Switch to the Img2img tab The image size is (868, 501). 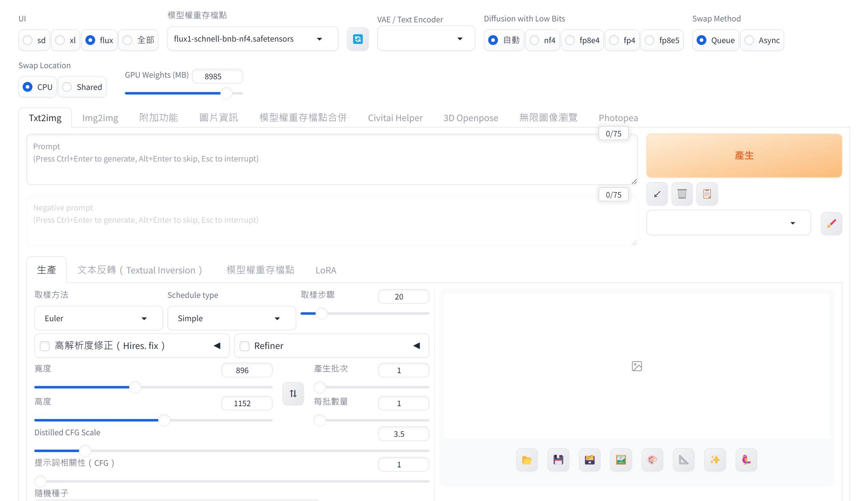click(100, 118)
